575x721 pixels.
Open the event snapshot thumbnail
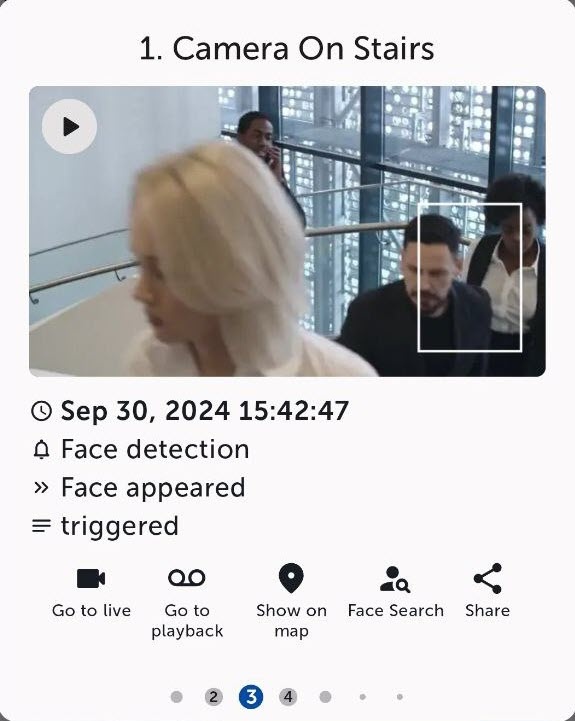pyautogui.click(x=288, y=231)
